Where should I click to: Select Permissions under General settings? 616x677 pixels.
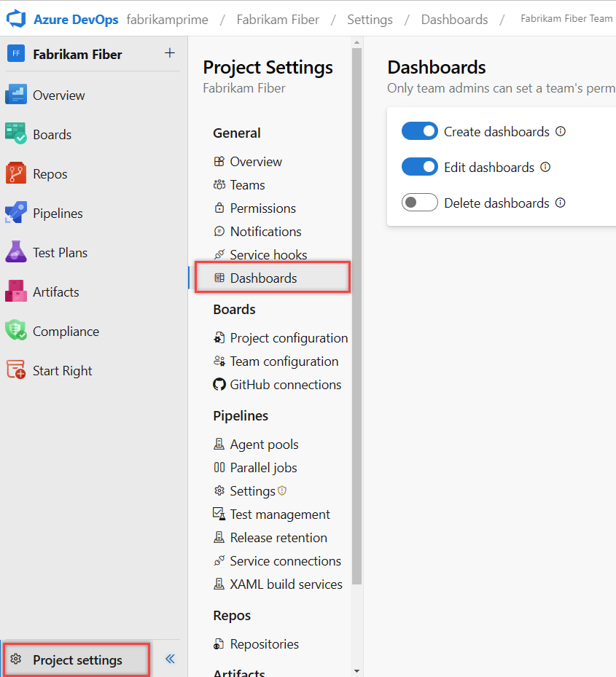click(263, 208)
